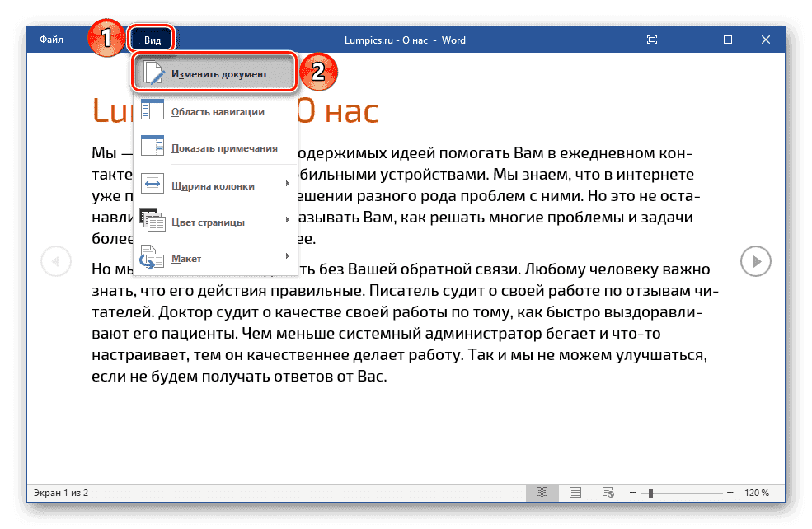The height and width of the screenshot is (529, 812).
Task: Click the Цвет страницы pages icon
Action: tap(153, 221)
